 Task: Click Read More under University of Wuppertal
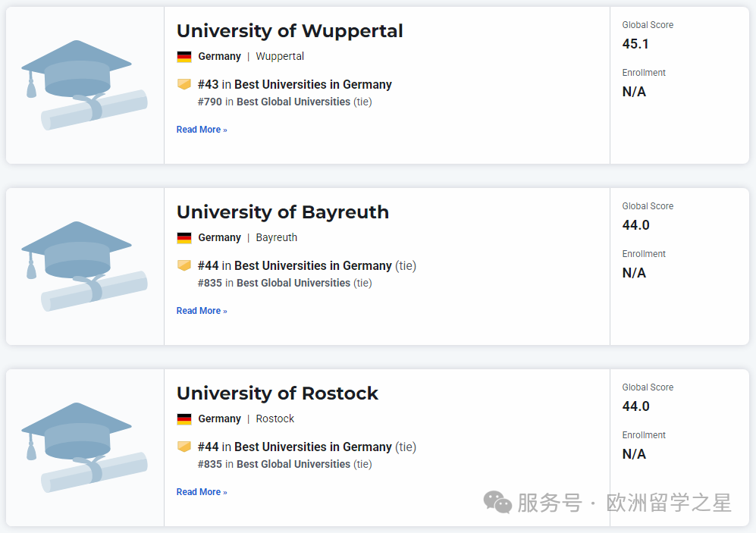(x=202, y=130)
